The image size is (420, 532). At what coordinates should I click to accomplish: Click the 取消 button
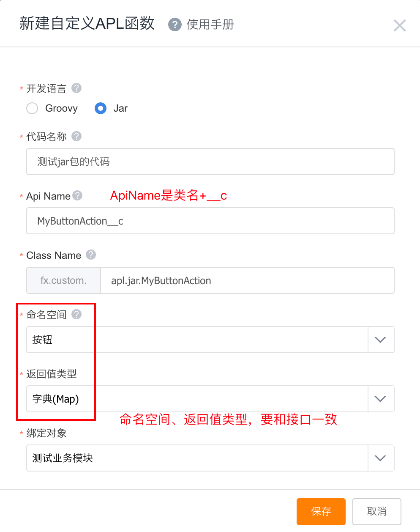pos(376,511)
